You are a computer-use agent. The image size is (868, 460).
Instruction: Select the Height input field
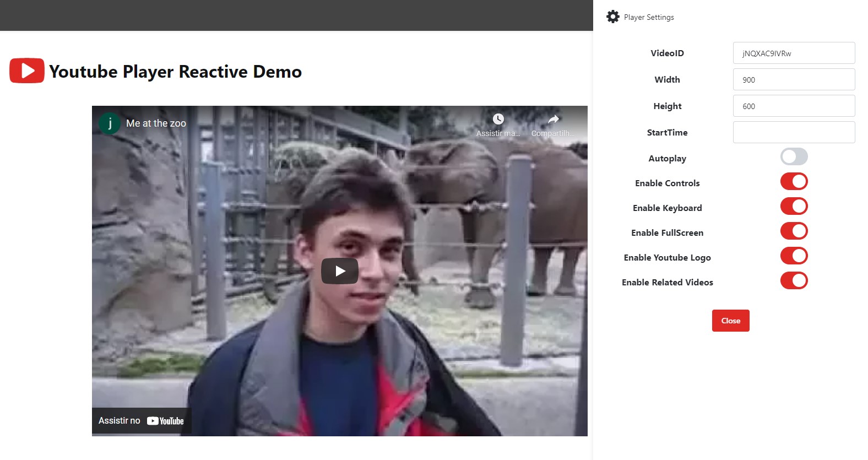coord(794,106)
